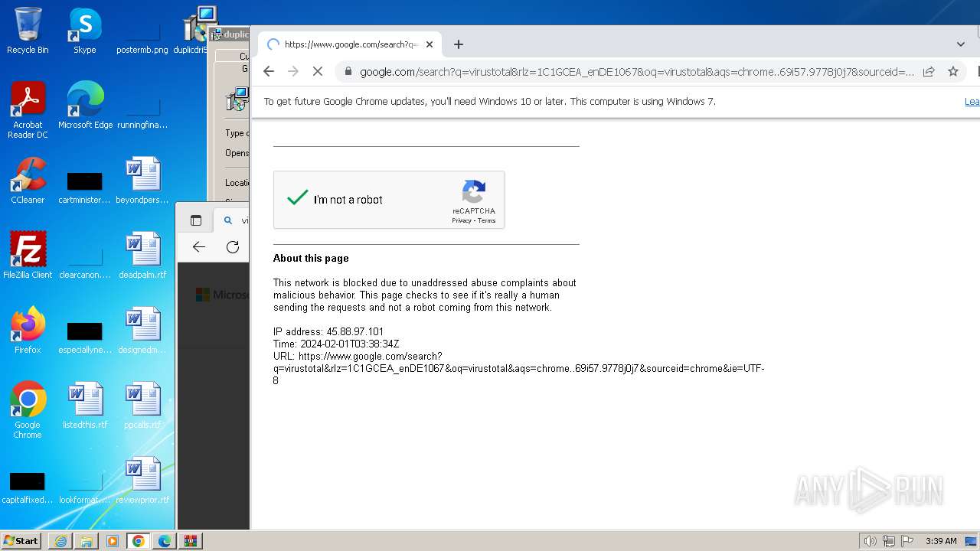Open a new Chrome tab

pos(459,44)
